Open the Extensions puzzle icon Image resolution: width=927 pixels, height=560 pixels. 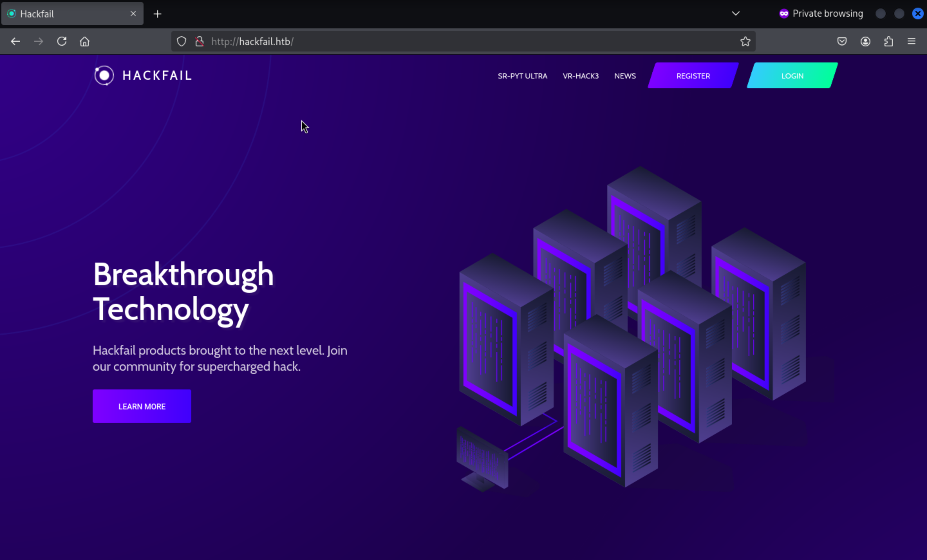tap(889, 42)
